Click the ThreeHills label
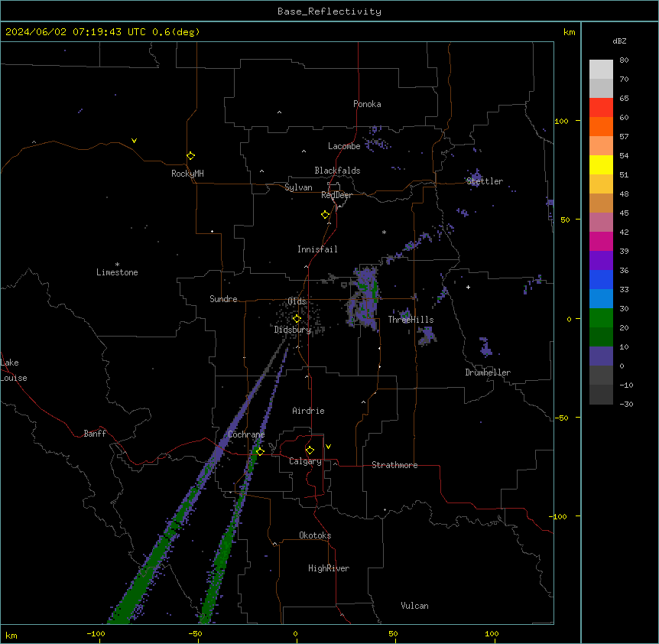Viewport: 659px width, 644px height. pos(411,320)
